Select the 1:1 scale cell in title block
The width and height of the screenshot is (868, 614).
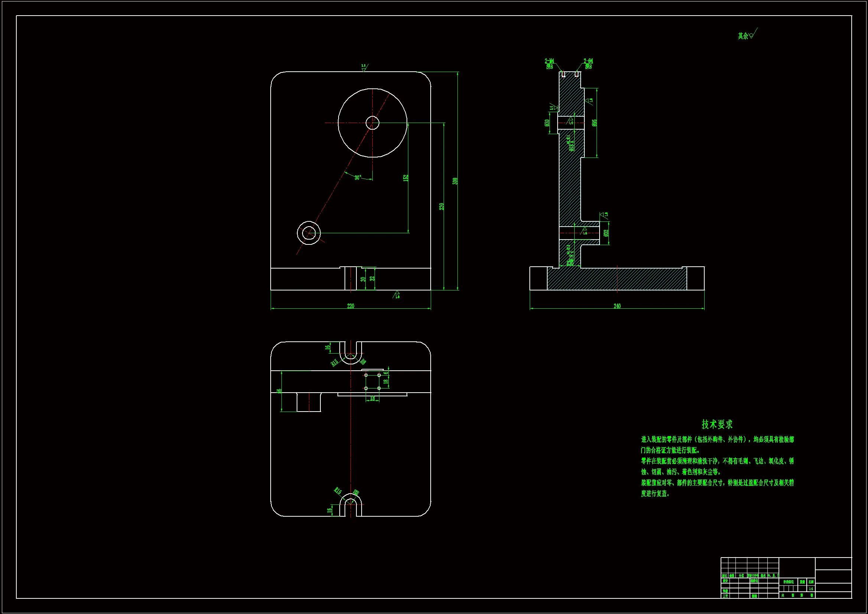pyautogui.click(x=811, y=589)
